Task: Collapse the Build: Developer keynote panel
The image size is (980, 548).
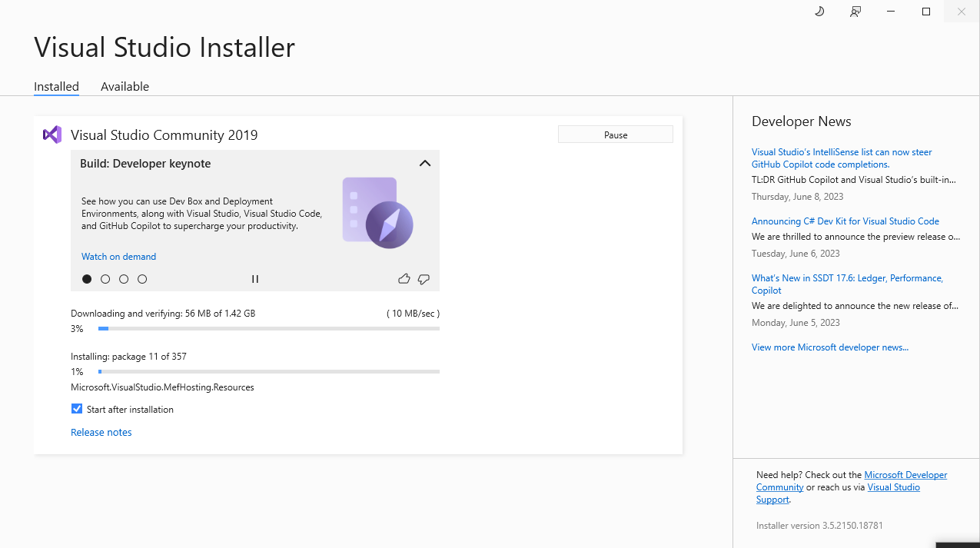Action: pos(424,163)
